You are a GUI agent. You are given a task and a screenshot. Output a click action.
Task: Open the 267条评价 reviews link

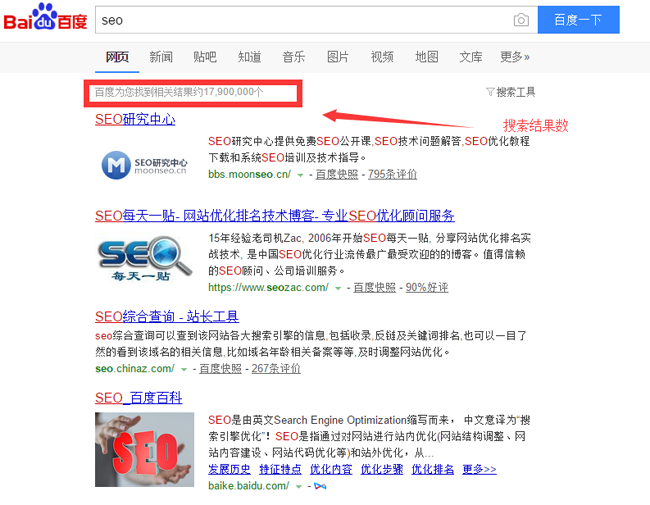pos(276,369)
